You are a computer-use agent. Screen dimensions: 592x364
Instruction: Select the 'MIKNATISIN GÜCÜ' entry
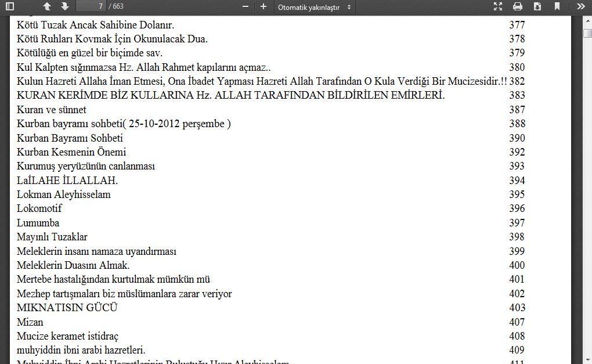(x=67, y=308)
